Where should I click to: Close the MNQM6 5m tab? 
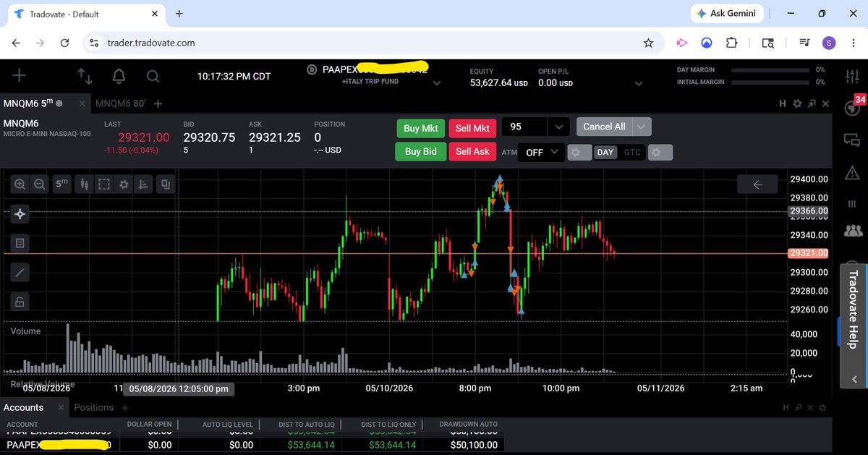click(82, 104)
